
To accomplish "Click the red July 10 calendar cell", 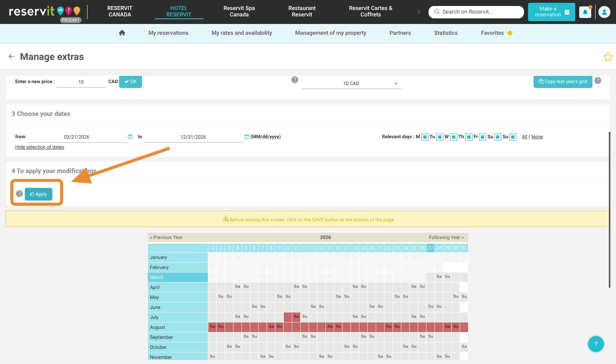I will tap(288, 317).
